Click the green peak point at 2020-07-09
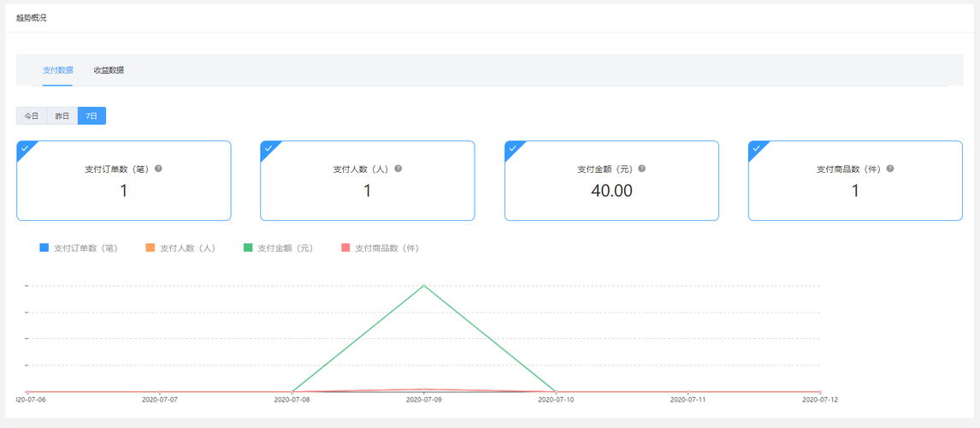Screen dimensions: 980x428 (x=424, y=285)
